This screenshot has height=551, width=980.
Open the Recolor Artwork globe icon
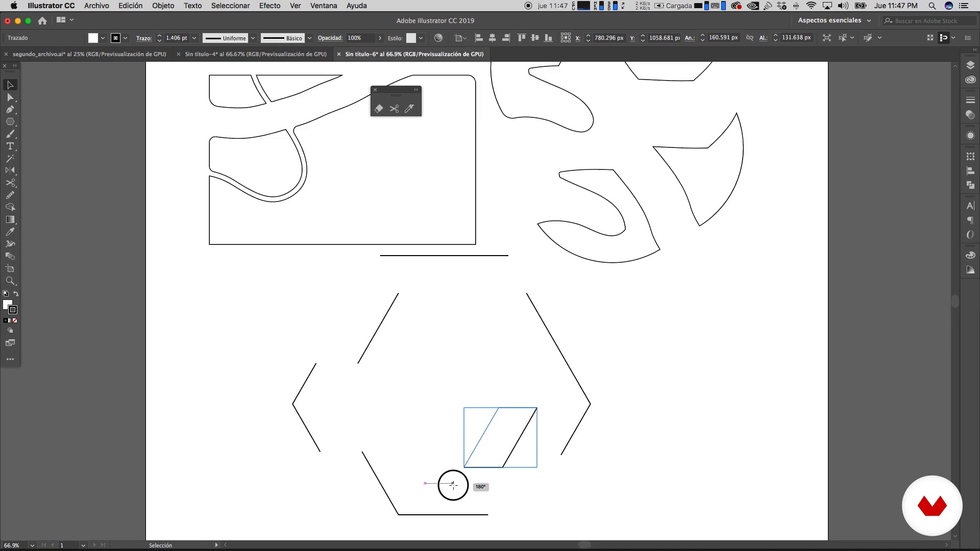point(438,38)
